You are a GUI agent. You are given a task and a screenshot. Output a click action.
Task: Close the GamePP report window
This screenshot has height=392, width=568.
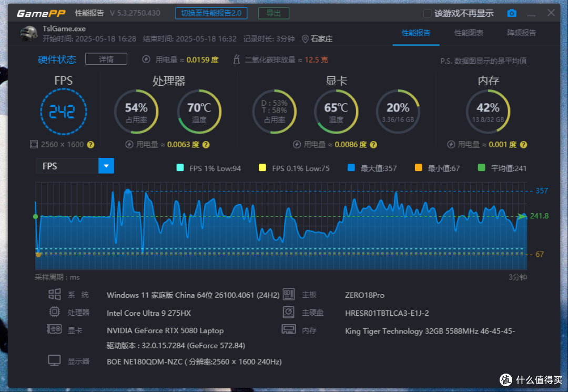click(x=551, y=13)
